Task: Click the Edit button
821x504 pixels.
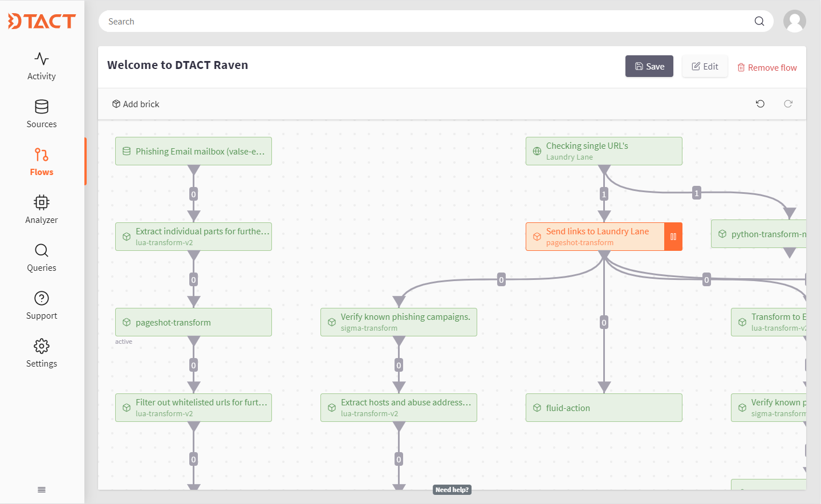Action: (705, 66)
